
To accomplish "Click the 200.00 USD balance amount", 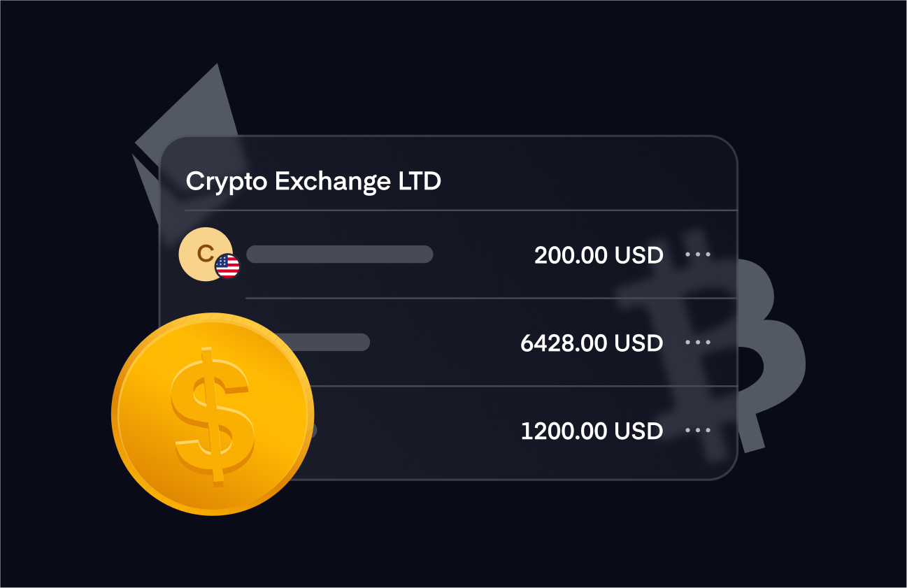I will 599,255.
